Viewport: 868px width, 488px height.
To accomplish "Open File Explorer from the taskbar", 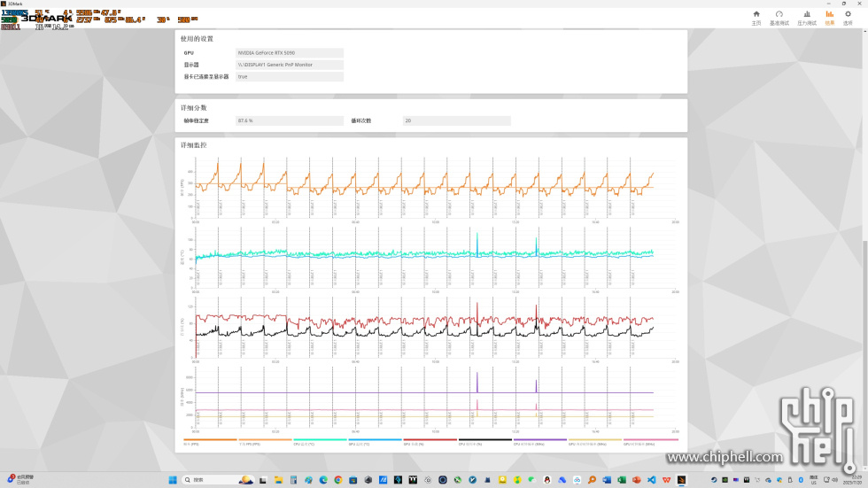I will pos(278,480).
